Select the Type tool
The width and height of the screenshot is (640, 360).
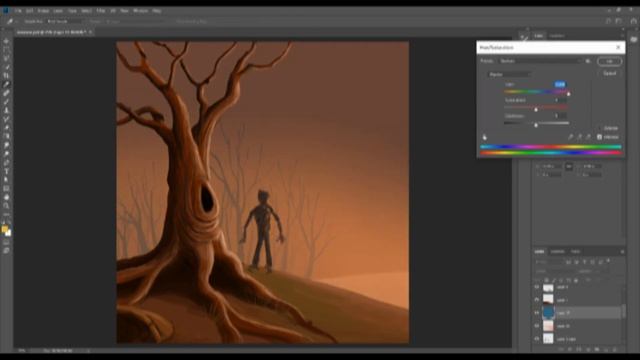tap(6, 171)
